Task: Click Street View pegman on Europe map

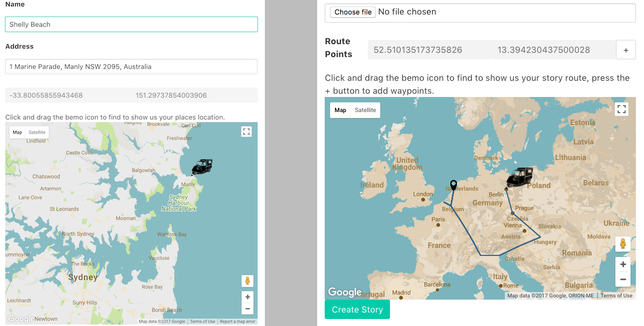Action: [623, 244]
